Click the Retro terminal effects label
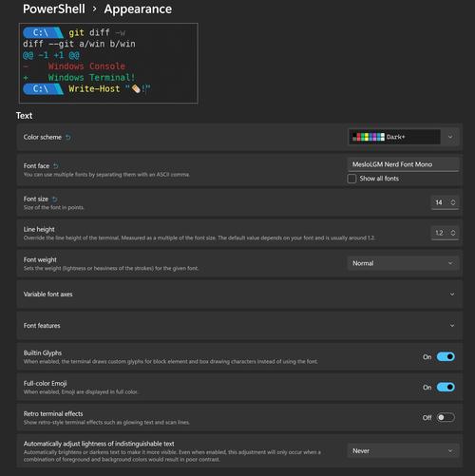Screen dimensions: 475x476 [x=53, y=413]
